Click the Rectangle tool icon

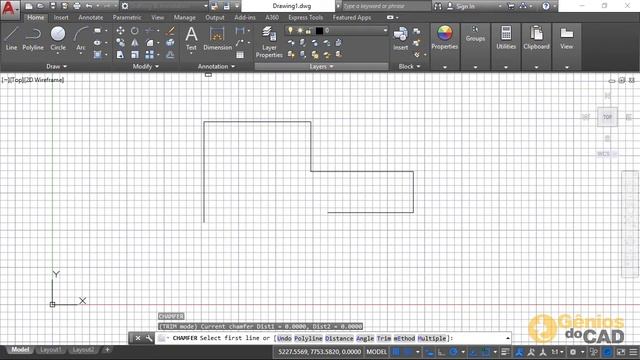coord(97,31)
